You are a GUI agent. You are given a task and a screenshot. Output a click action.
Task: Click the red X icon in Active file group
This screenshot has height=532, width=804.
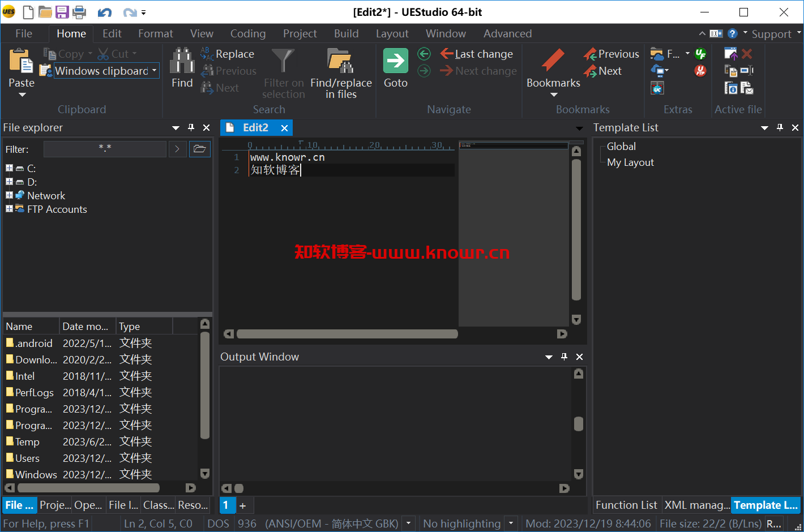click(x=747, y=54)
